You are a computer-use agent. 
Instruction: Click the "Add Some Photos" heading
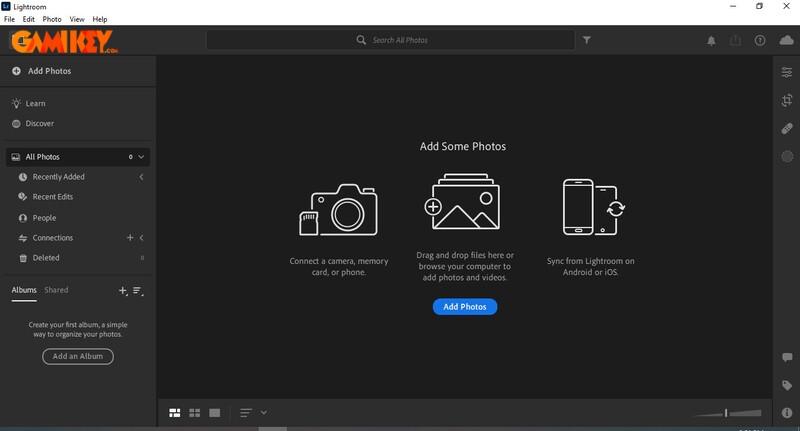coord(463,146)
